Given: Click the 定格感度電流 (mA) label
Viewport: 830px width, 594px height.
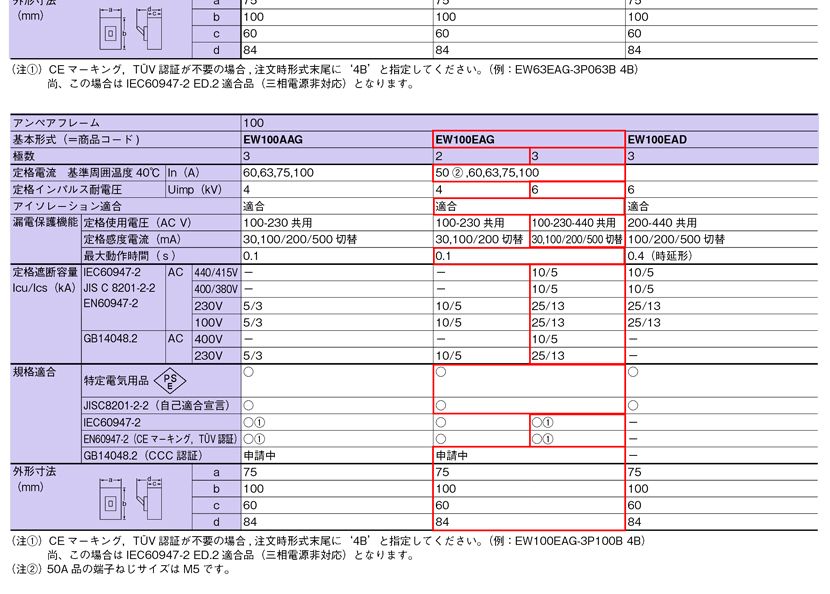Looking at the screenshot, I should 132,239.
